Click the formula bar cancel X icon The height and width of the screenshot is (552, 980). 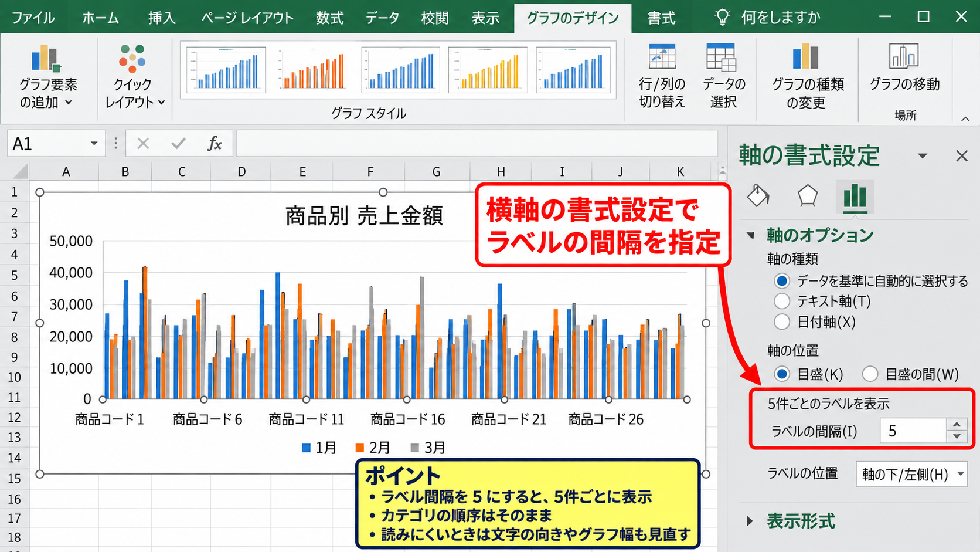tap(143, 144)
